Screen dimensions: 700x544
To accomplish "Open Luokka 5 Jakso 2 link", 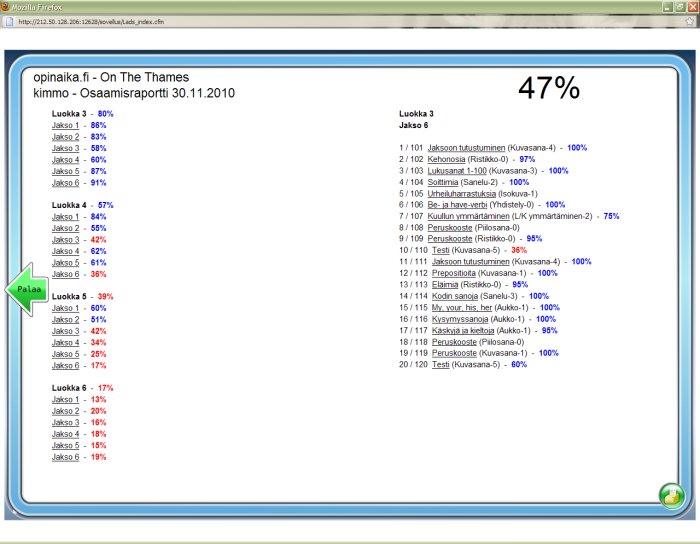I will [65, 320].
